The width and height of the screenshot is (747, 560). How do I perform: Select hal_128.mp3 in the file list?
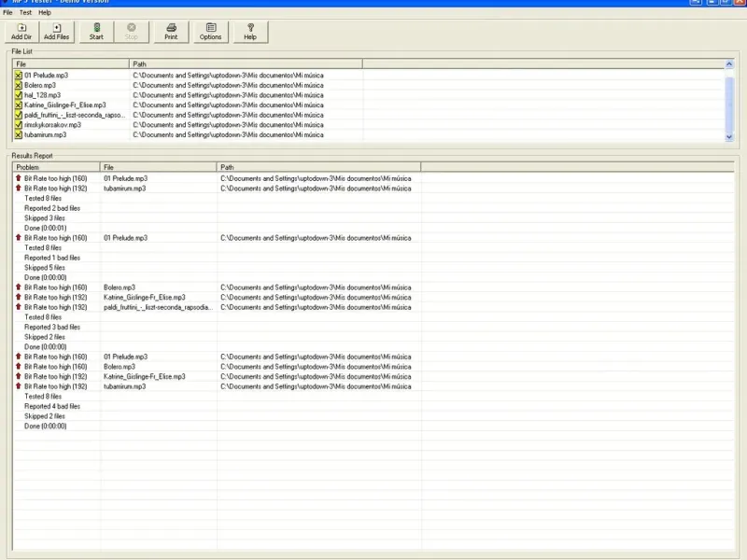42,95
